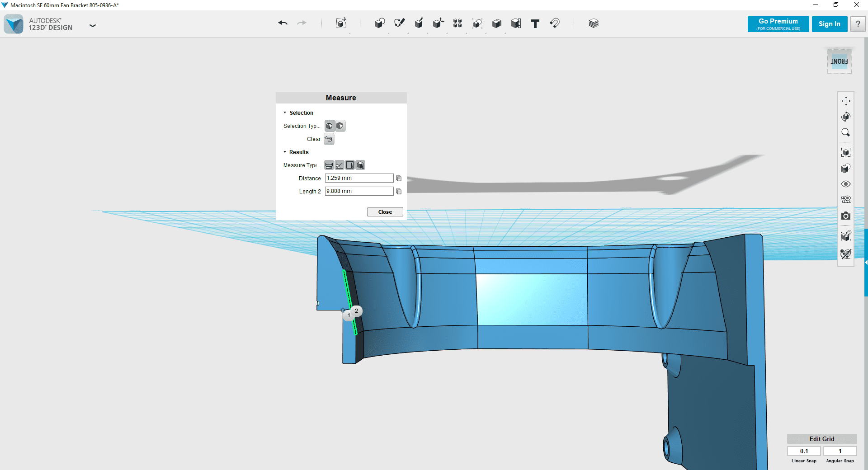Screen dimensions: 868x470
Task: Select the Text tool
Action: click(535, 23)
